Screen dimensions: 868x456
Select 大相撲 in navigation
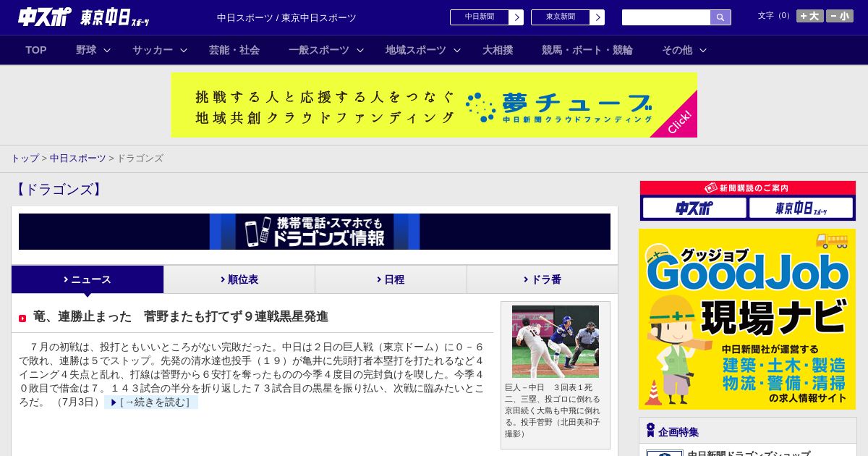(498, 50)
